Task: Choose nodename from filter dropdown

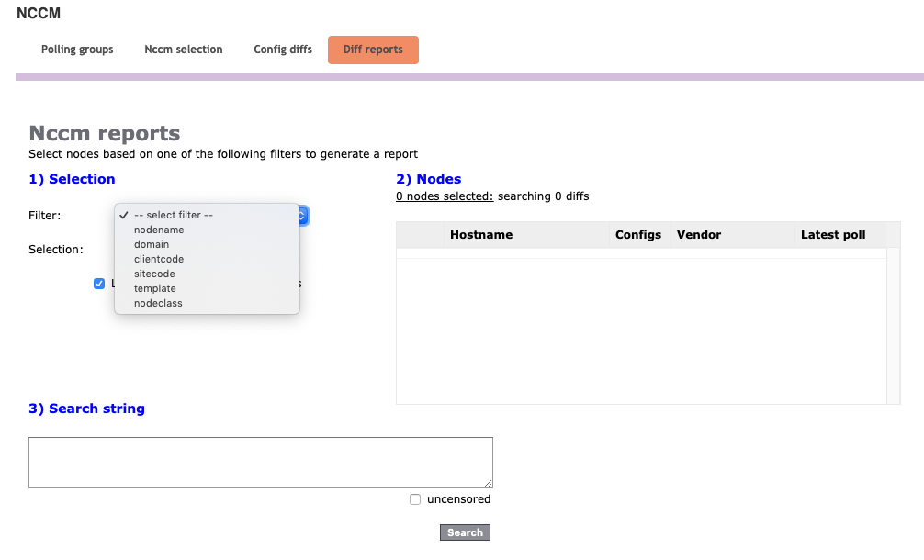Action: click(159, 230)
